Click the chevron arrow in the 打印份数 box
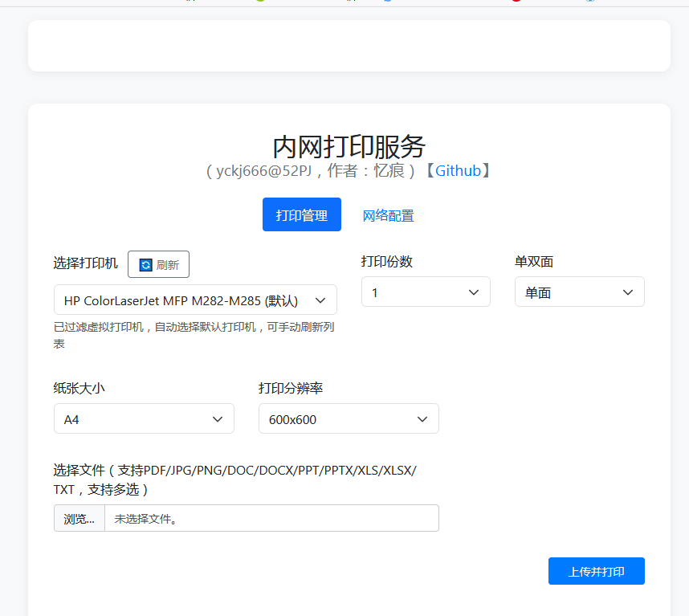Screen dimensions: 689x616 [474, 292]
